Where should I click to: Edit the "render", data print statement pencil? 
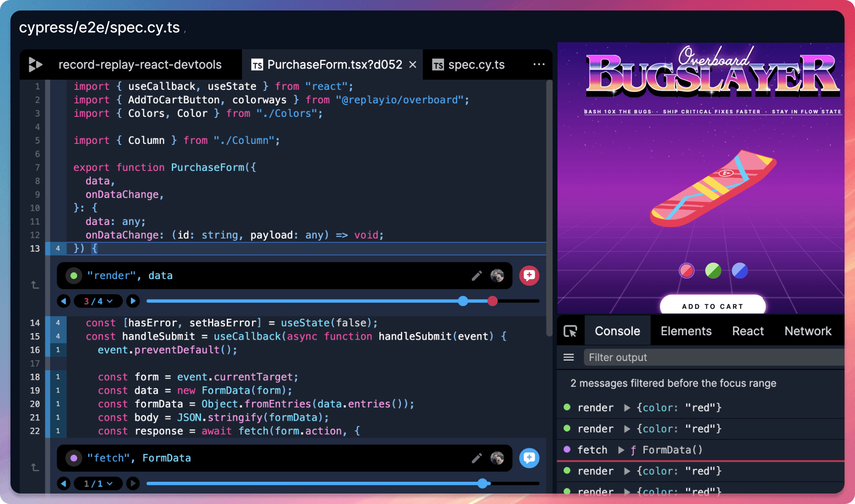click(477, 276)
